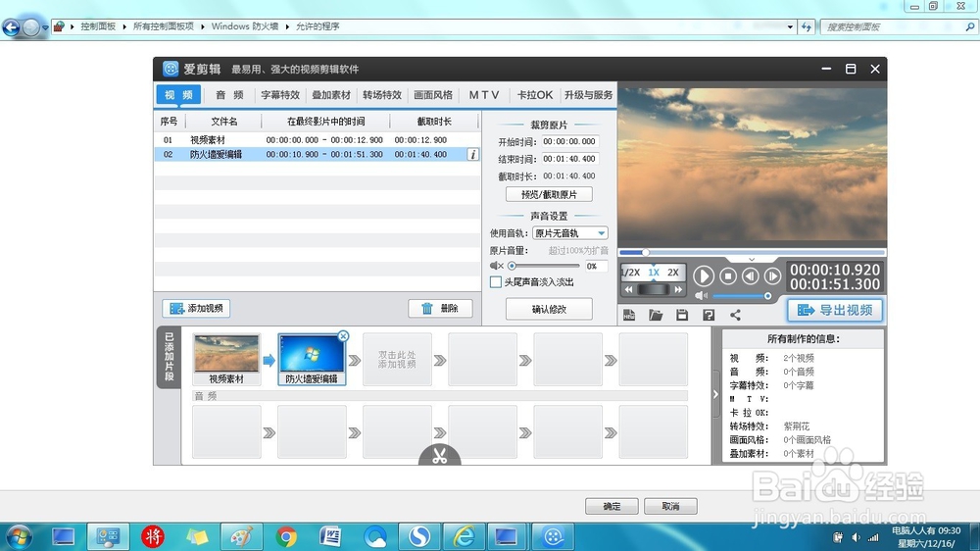Screen dimensions: 980x551
Task: Switch to the 音频 tab
Action: (x=229, y=95)
